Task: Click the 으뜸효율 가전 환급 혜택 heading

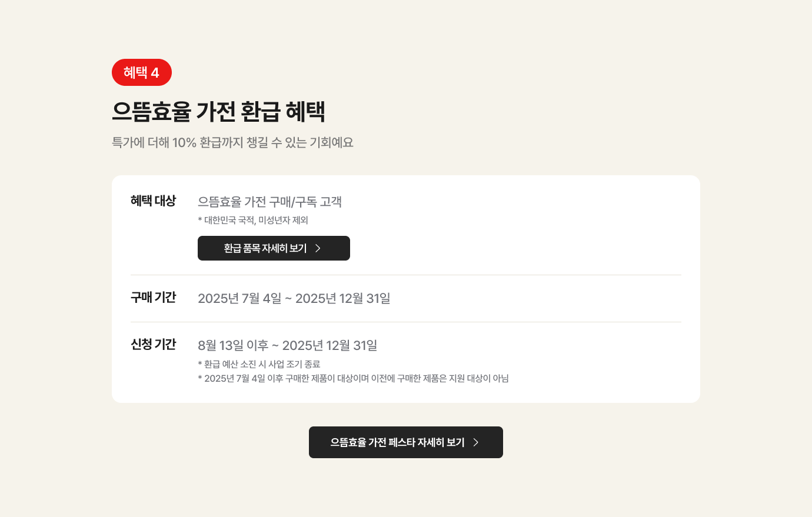Action: (x=218, y=111)
